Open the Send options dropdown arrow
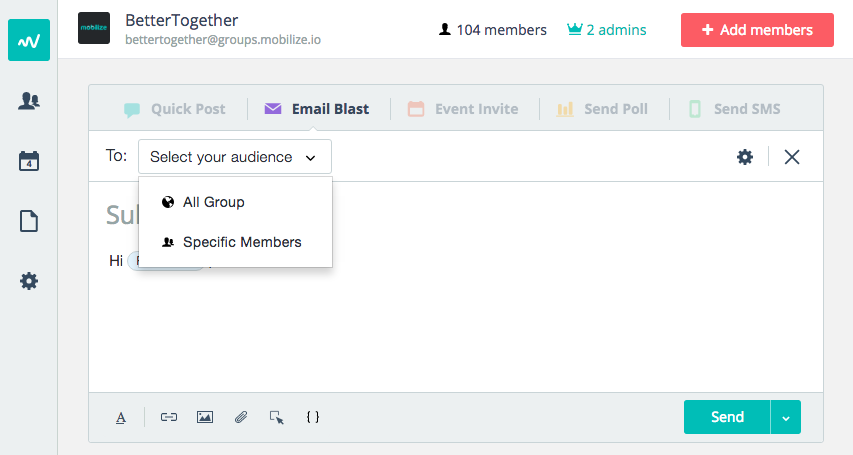Viewport: 853px width, 455px height. (786, 417)
